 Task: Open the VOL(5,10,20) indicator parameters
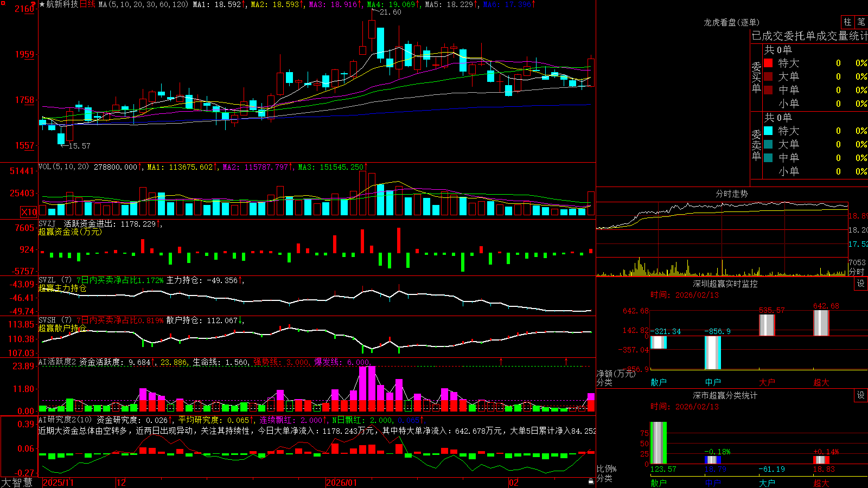pyautogui.click(x=63, y=166)
